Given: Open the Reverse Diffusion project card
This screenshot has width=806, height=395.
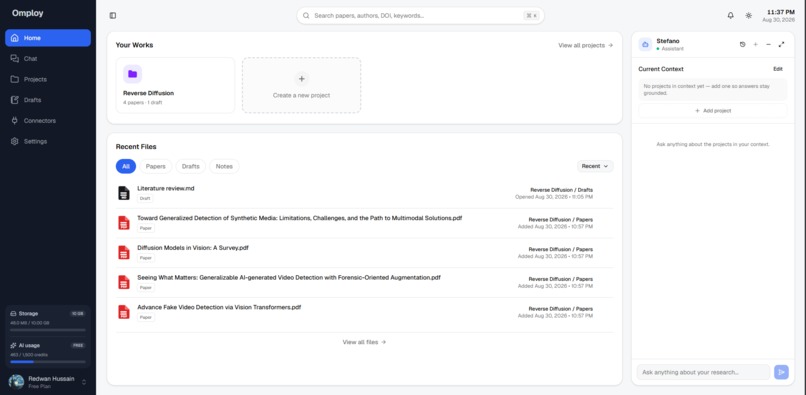Looking at the screenshot, I should coord(175,85).
